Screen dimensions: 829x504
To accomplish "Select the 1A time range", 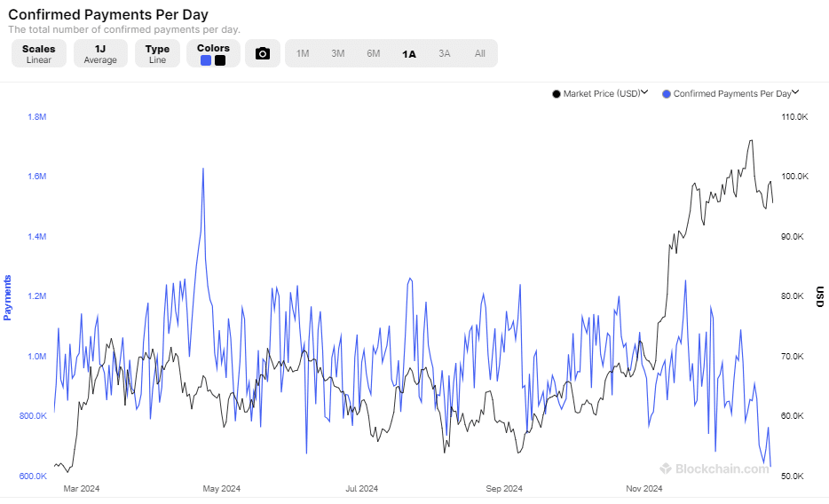I will [408, 54].
